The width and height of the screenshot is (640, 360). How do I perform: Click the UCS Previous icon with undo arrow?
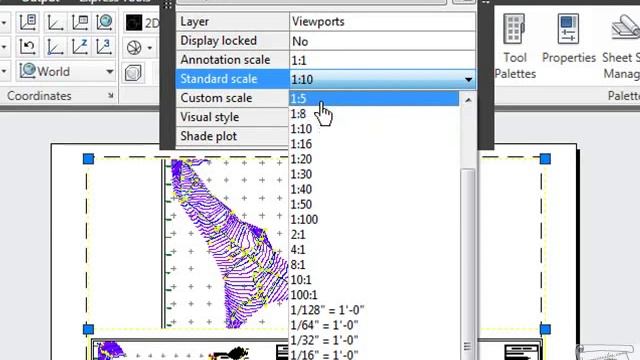pos(27,47)
